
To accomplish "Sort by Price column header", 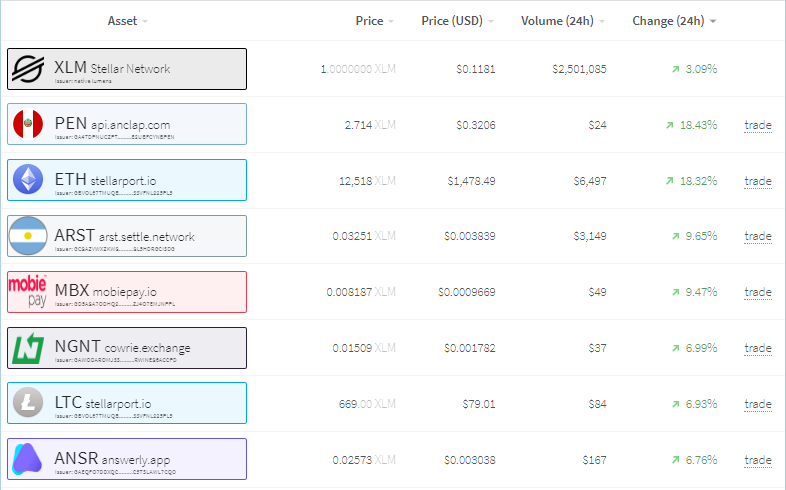I will tap(374, 21).
